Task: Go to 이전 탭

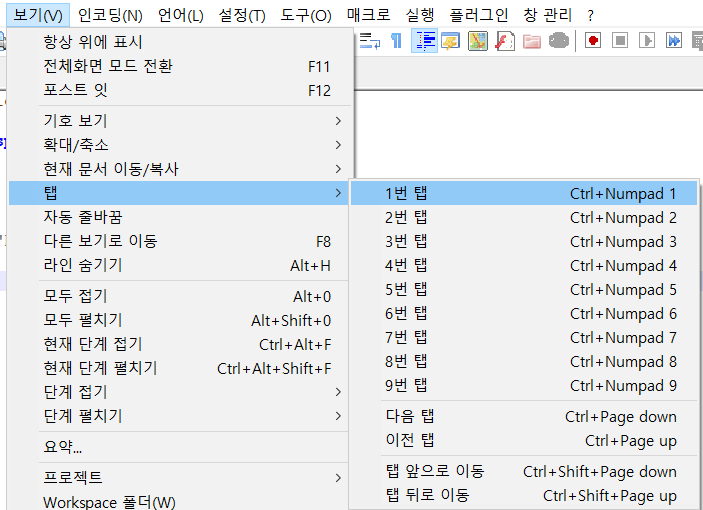Action: tap(524, 441)
